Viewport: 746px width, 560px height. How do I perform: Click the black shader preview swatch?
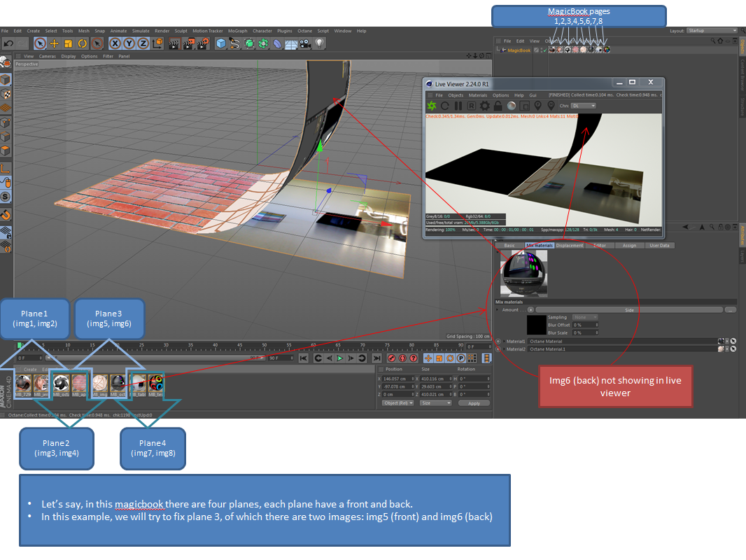point(536,325)
